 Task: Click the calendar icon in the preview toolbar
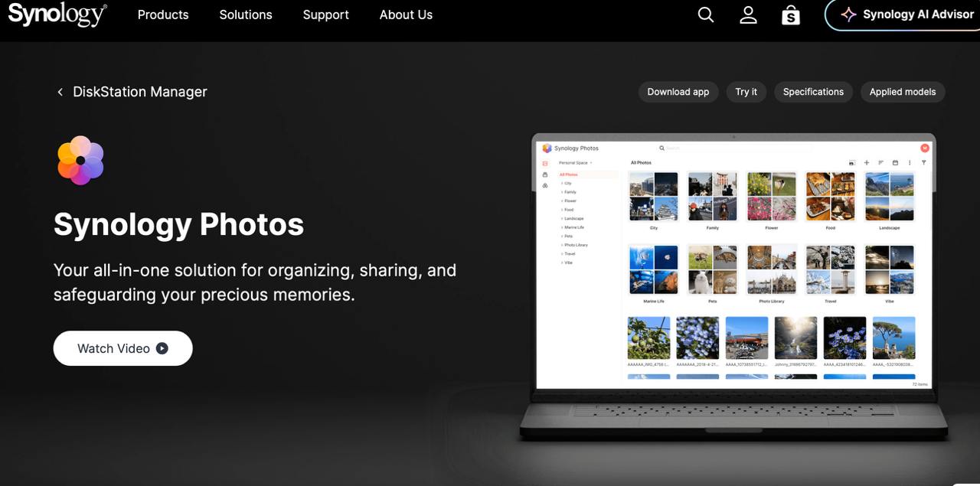(x=895, y=162)
